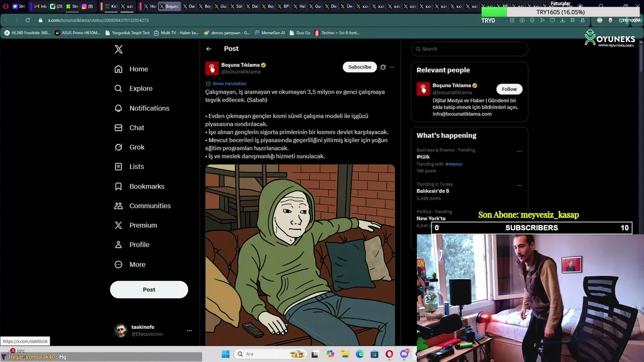644x362 pixels.
Task: Open Chat in the sidebar
Action: (129, 128)
